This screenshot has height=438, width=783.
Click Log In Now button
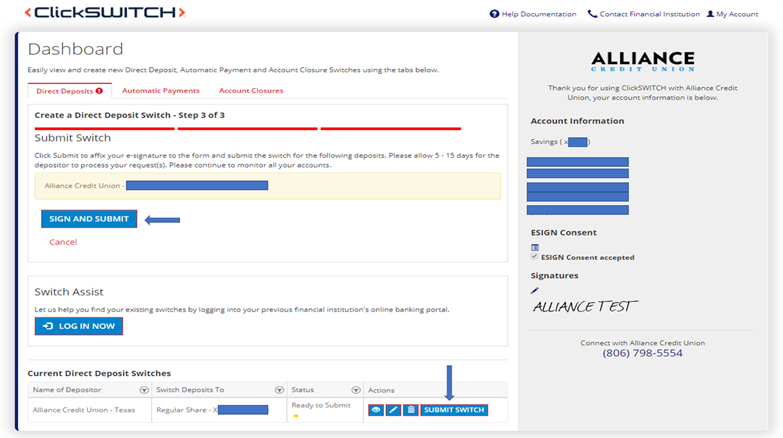(x=79, y=326)
